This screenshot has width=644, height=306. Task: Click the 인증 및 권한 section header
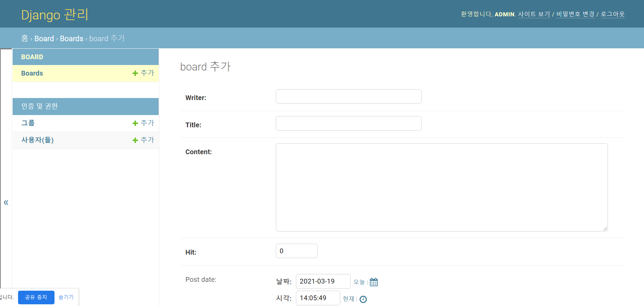pyautogui.click(x=40, y=106)
